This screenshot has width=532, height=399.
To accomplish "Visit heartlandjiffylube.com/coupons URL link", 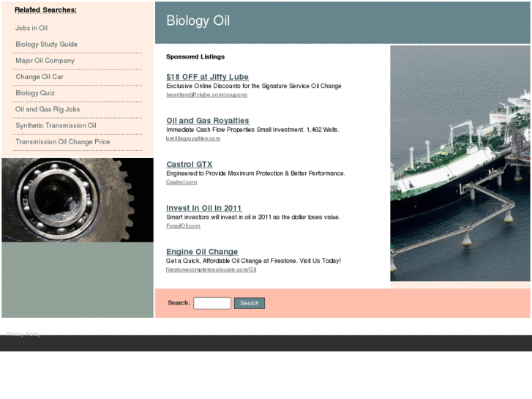I will click(206, 94).
